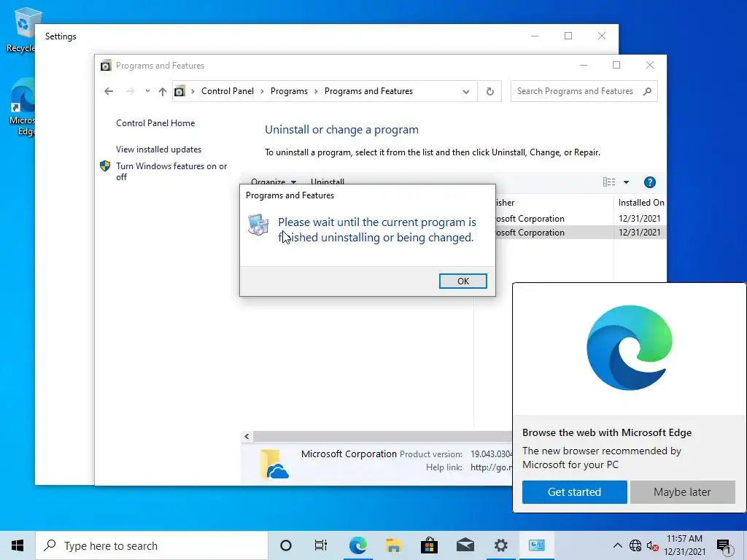Select the highlighted Microsoft Corporation row
The height and width of the screenshot is (560, 747).
tap(581, 233)
